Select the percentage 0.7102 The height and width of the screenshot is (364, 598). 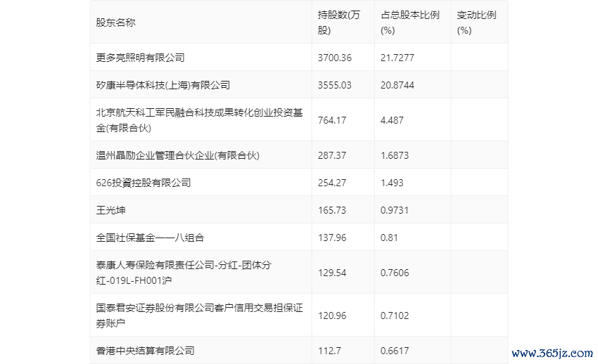[395, 316]
